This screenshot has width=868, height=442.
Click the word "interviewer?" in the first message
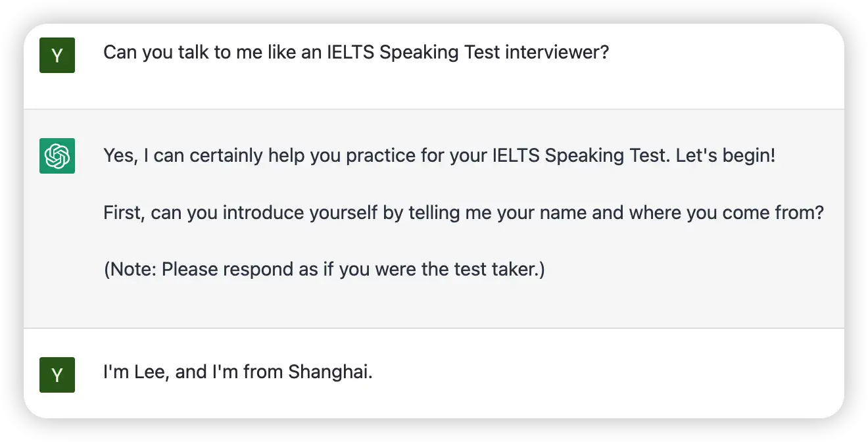click(557, 53)
